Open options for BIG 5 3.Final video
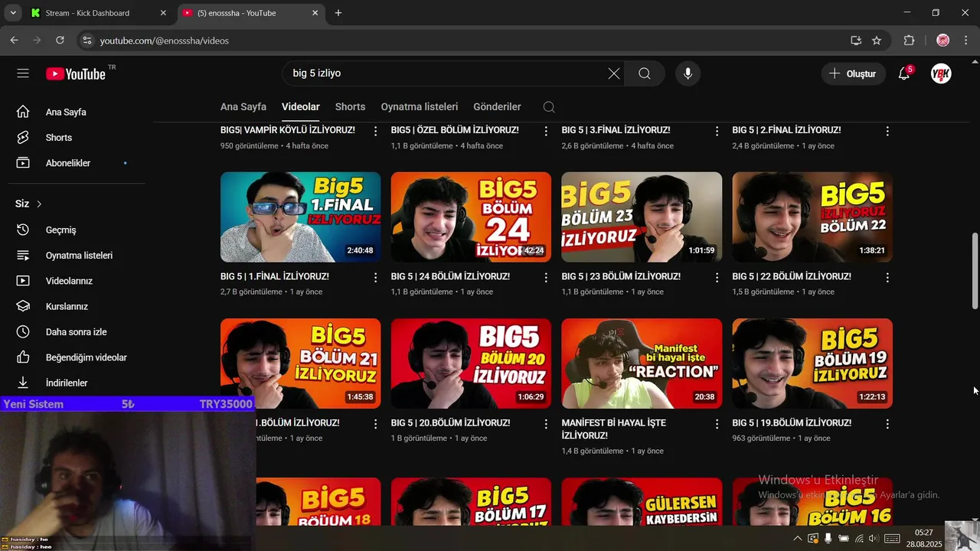This screenshot has width=980, height=551. point(717,131)
